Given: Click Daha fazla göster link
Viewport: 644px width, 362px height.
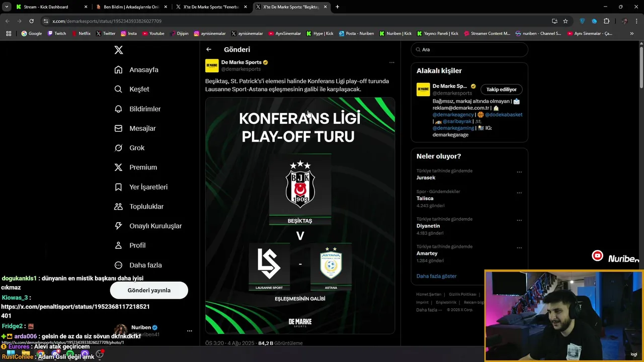Looking at the screenshot, I should tap(436, 276).
